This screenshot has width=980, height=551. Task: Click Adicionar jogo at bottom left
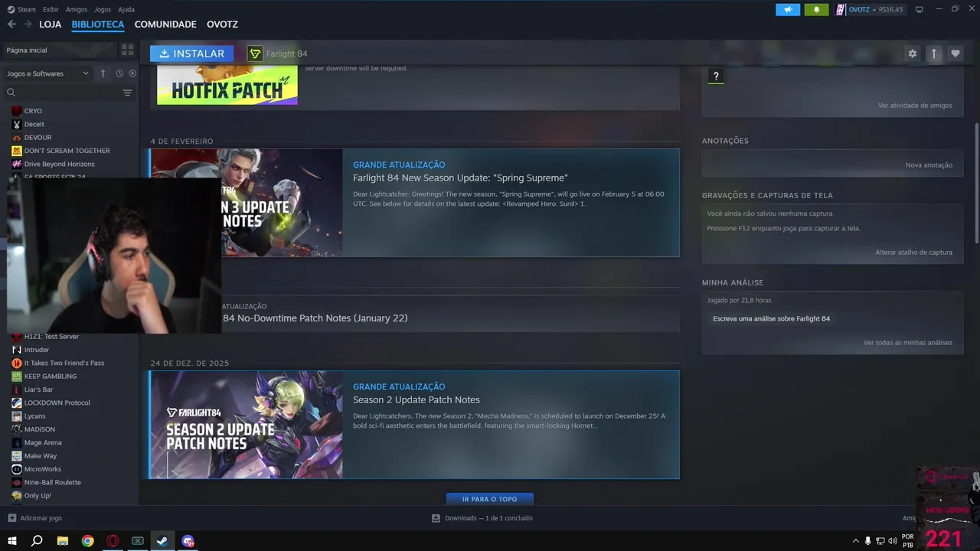tap(35, 518)
